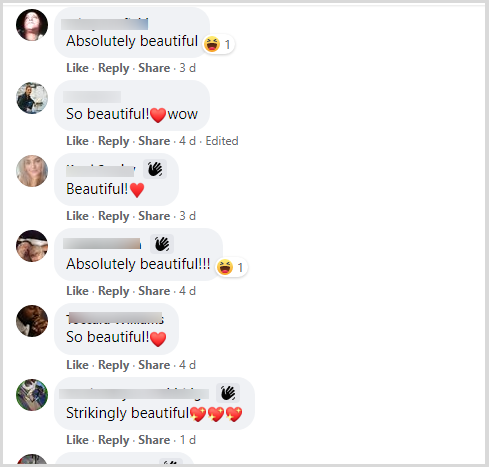
Task: Share the 'Beautiful!' comment
Action: pos(154,216)
